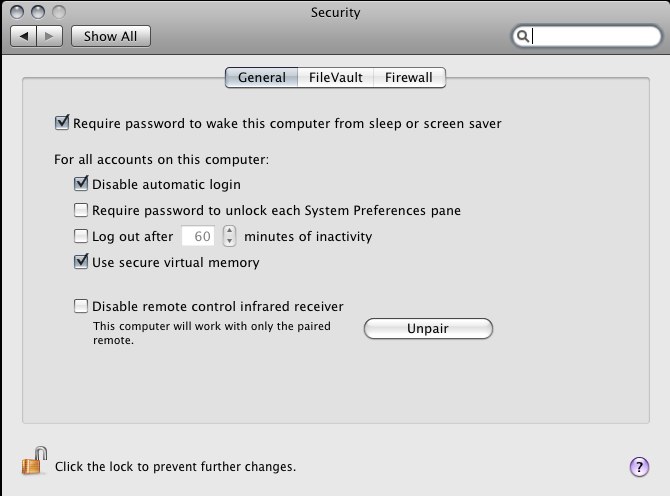Screen dimensions: 670x496
Task: Check Disable remote control infrared receiver
Action: (81, 306)
